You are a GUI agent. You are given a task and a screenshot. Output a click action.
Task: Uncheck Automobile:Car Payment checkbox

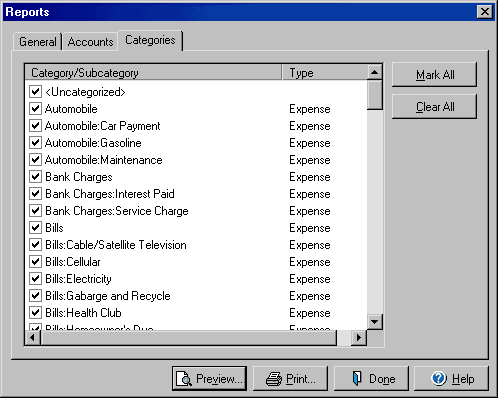pyautogui.click(x=35, y=125)
